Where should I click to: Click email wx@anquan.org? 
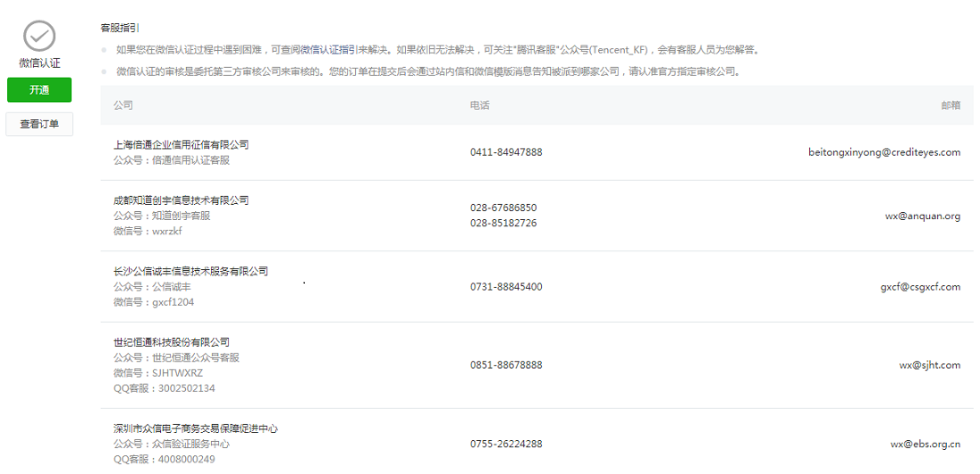[x=923, y=216]
